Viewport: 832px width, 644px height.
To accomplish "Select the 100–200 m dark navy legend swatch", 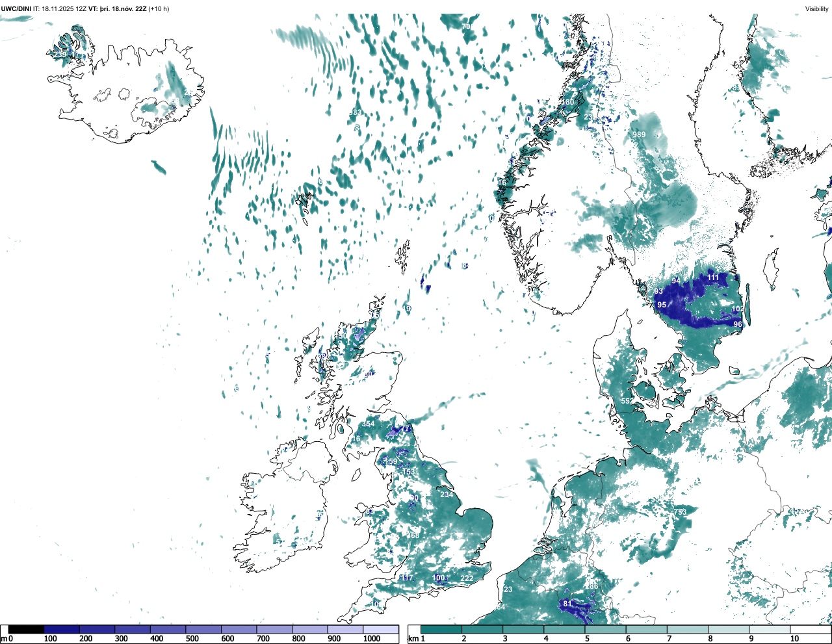I will pyautogui.click(x=62, y=630).
